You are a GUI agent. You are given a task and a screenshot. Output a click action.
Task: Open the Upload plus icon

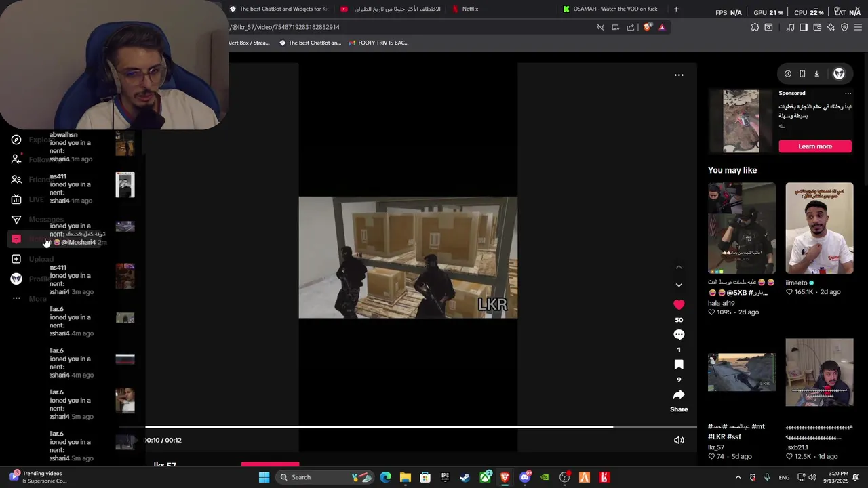point(16,259)
